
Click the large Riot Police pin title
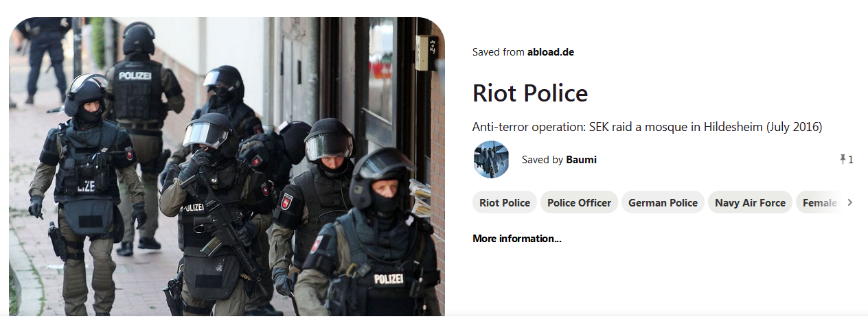(530, 93)
